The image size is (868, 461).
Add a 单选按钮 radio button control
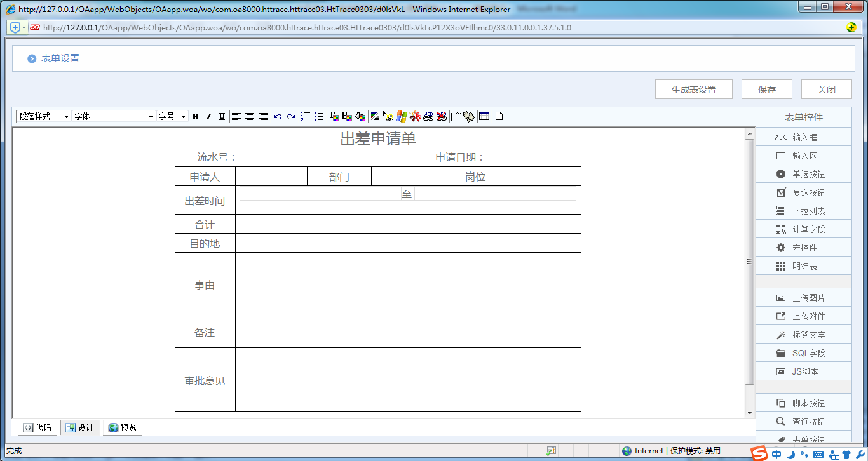[x=803, y=174]
